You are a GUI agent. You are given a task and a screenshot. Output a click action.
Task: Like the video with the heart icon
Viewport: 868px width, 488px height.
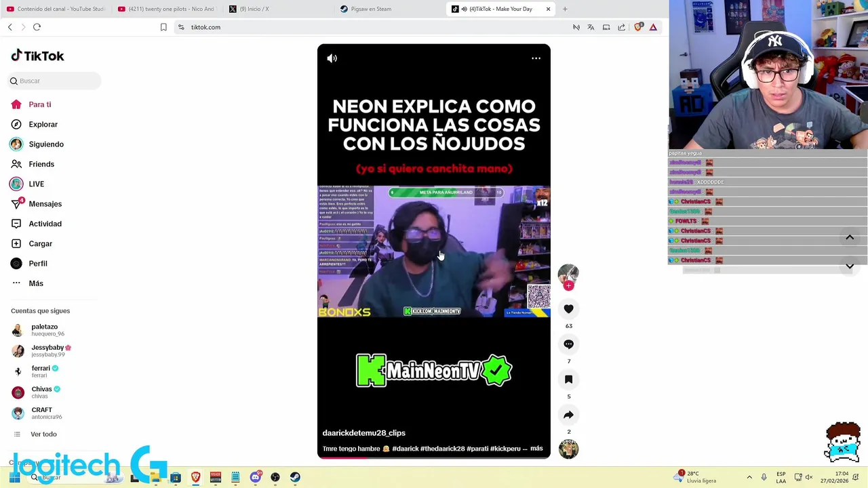(568, 309)
